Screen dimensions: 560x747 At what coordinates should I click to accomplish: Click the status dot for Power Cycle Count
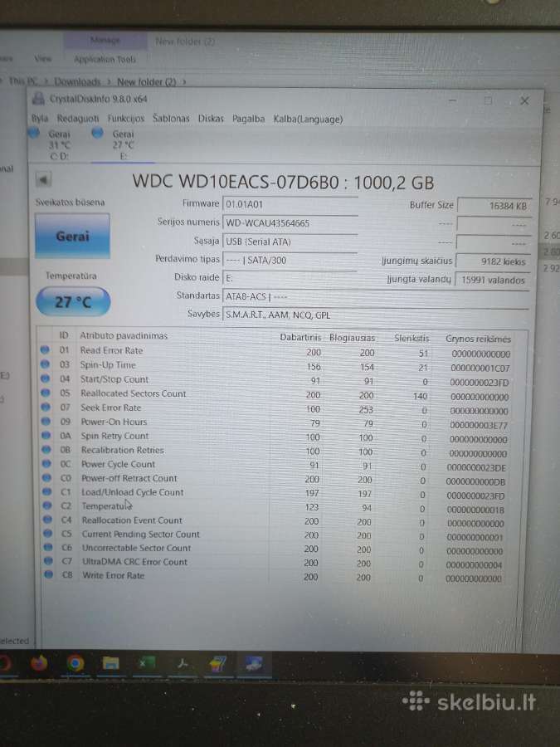[x=46, y=463]
